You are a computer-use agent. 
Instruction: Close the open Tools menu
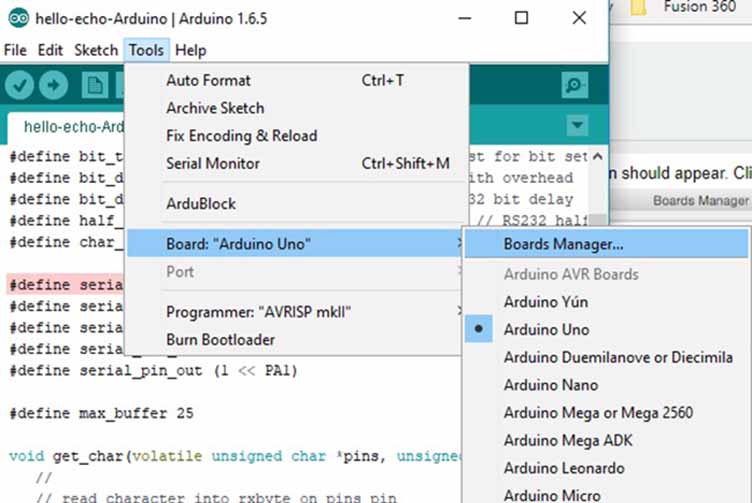coord(146,50)
